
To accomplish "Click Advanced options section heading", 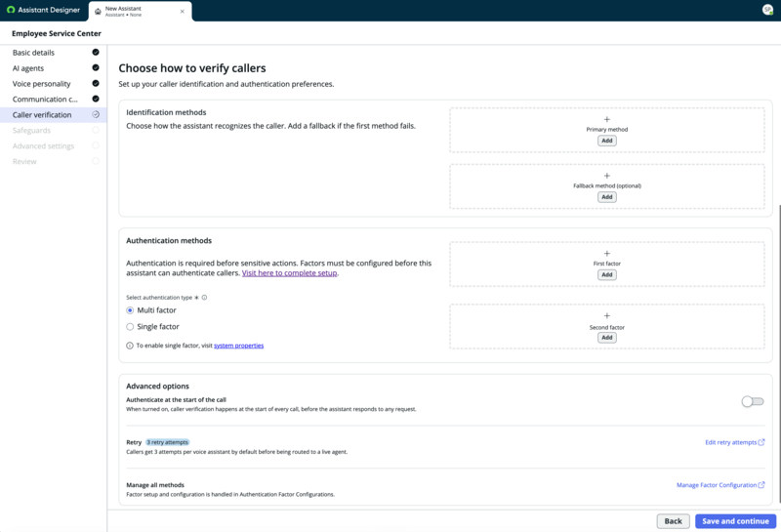I will [157, 386].
